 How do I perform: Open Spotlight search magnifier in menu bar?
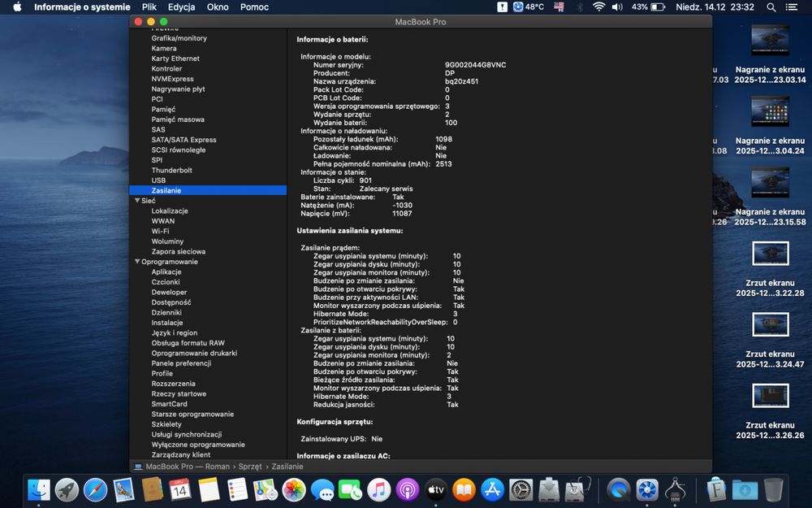click(771, 7)
